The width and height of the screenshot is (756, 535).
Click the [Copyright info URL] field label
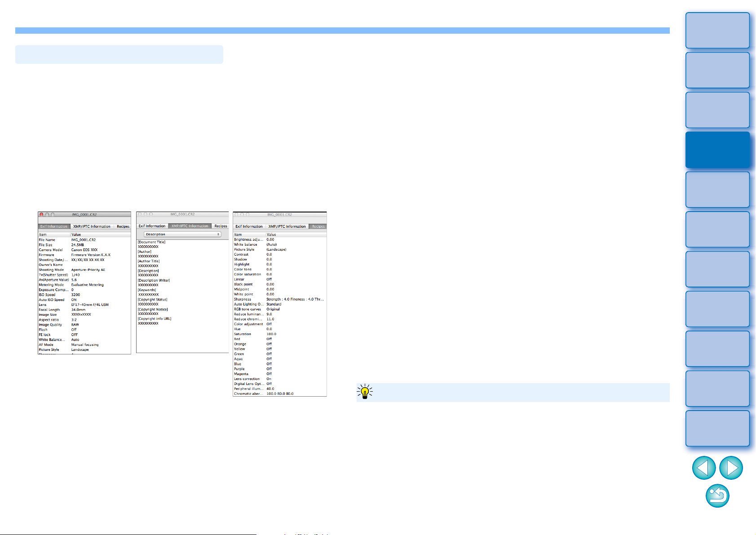(155, 319)
